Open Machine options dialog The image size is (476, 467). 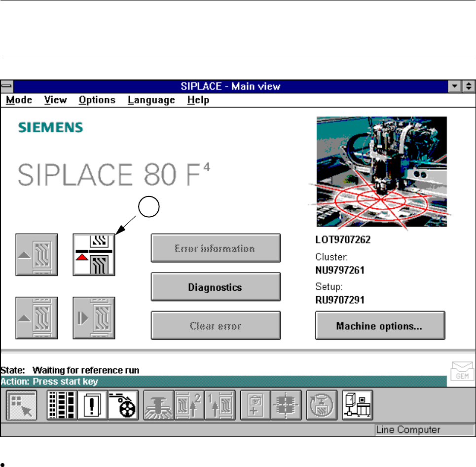(x=380, y=326)
